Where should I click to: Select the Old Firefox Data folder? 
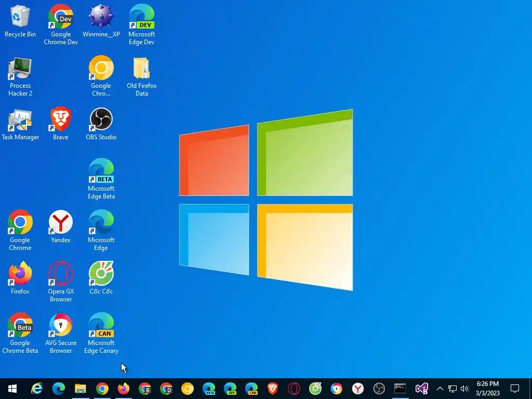point(141,76)
